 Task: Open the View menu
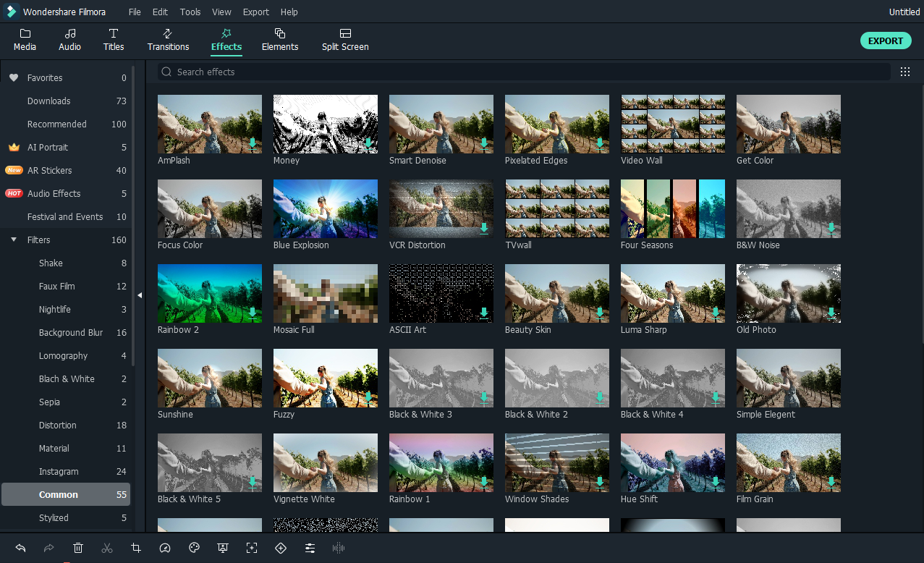(221, 12)
